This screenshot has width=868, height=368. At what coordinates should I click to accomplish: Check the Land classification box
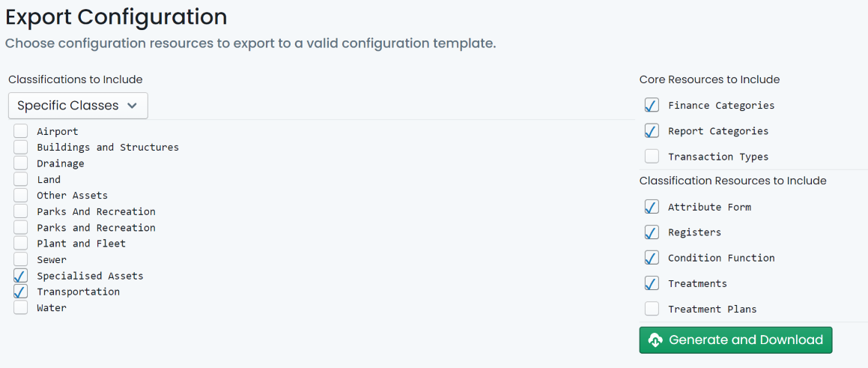20,180
